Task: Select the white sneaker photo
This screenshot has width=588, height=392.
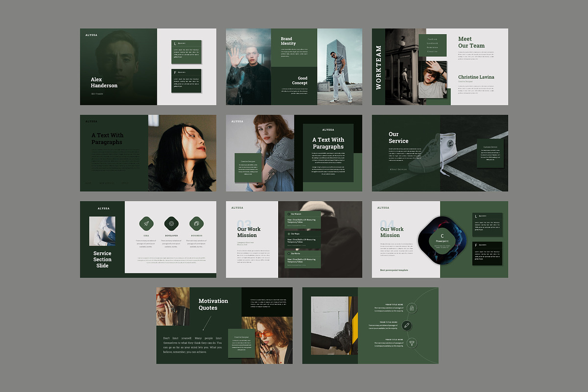Action: click(440, 153)
